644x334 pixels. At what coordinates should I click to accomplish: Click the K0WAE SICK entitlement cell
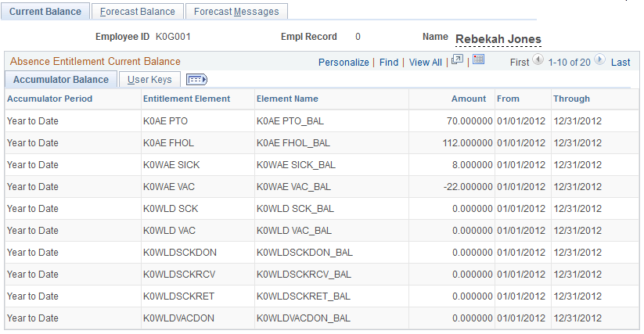(x=171, y=165)
